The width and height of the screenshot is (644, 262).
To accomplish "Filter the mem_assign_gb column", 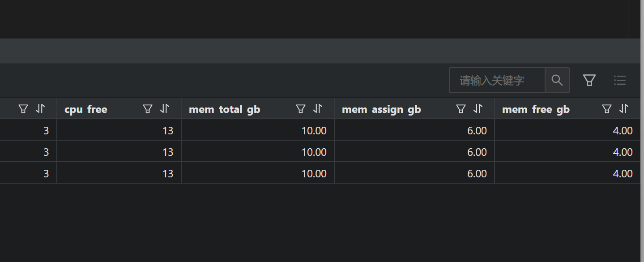I will coord(461,109).
